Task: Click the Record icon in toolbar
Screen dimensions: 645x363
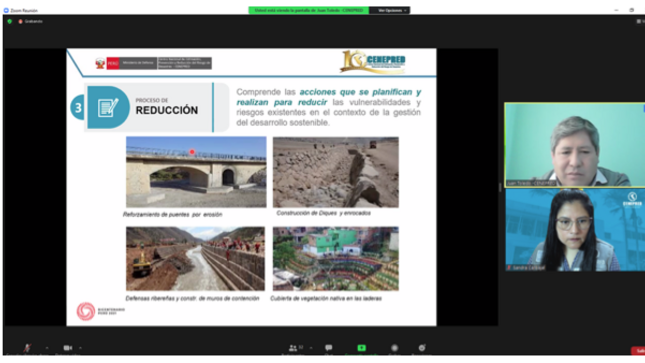Action: [394, 348]
